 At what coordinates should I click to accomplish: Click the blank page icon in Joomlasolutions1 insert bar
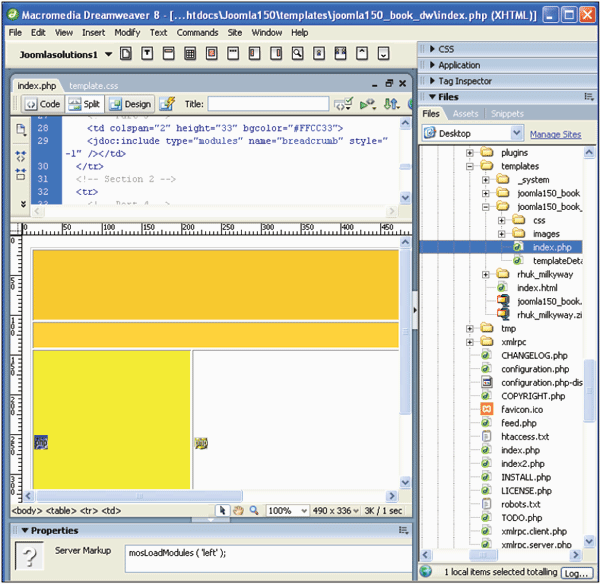pos(126,54)
